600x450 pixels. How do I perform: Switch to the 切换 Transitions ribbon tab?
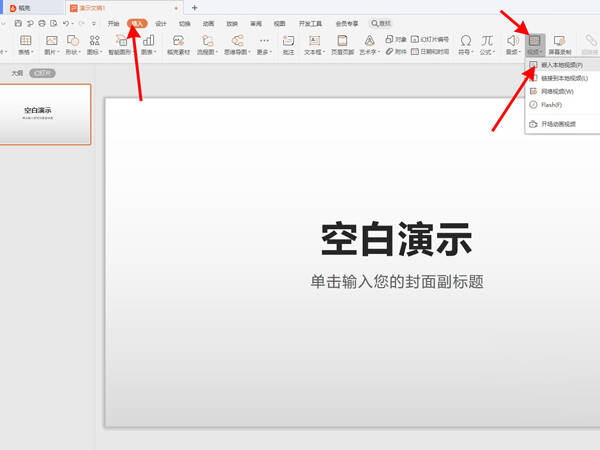184,24
